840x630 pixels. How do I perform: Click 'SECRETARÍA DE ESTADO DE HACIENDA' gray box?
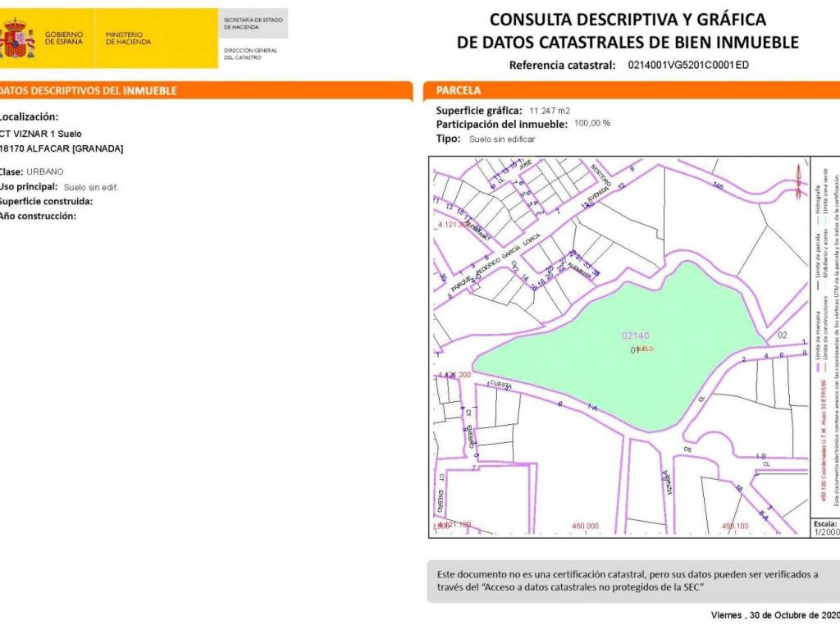253,23
